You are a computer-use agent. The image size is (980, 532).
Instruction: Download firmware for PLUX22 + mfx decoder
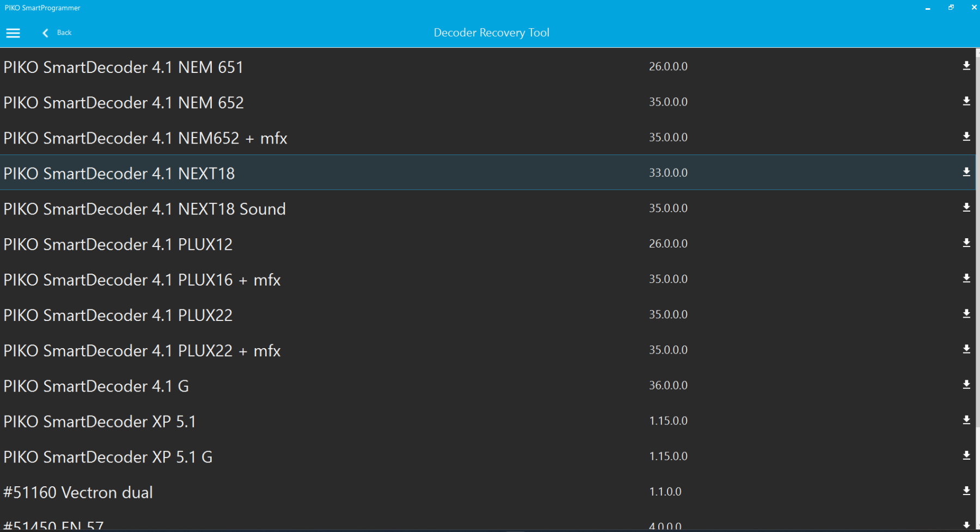click(x=966, y=349)
